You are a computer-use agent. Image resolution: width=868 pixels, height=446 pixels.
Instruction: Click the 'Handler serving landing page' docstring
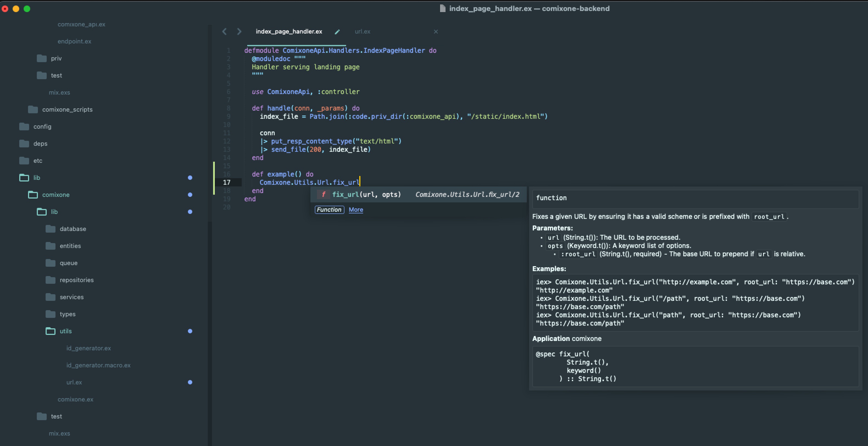coord(306,67)
